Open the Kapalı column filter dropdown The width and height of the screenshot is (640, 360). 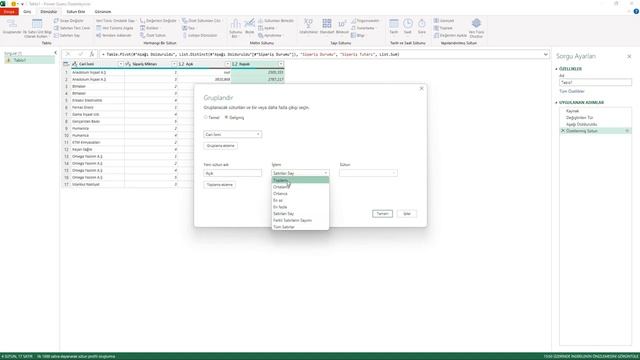(x=281, y=64)
